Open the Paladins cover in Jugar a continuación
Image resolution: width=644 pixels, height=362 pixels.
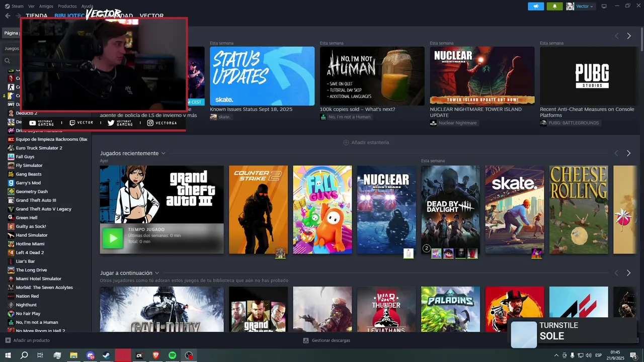click(450, 309)
